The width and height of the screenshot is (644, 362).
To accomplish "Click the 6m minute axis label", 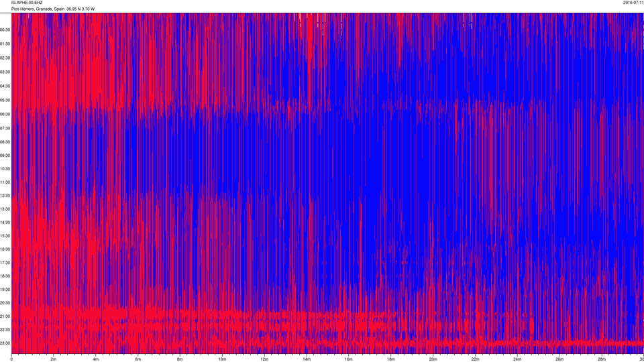I will [138, 359].
